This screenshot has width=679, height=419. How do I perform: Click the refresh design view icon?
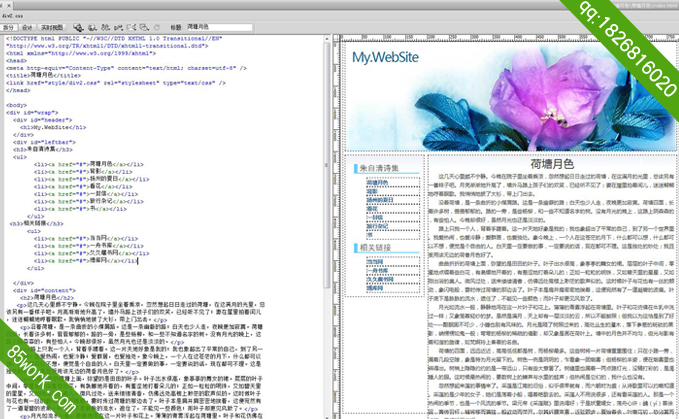pyautogui.click(x=157, y=28)
